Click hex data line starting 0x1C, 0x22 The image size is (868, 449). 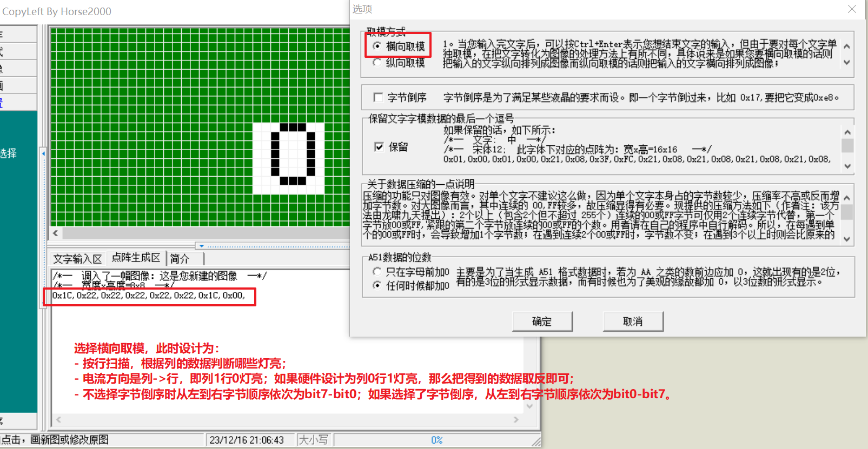tap(149, 295)
